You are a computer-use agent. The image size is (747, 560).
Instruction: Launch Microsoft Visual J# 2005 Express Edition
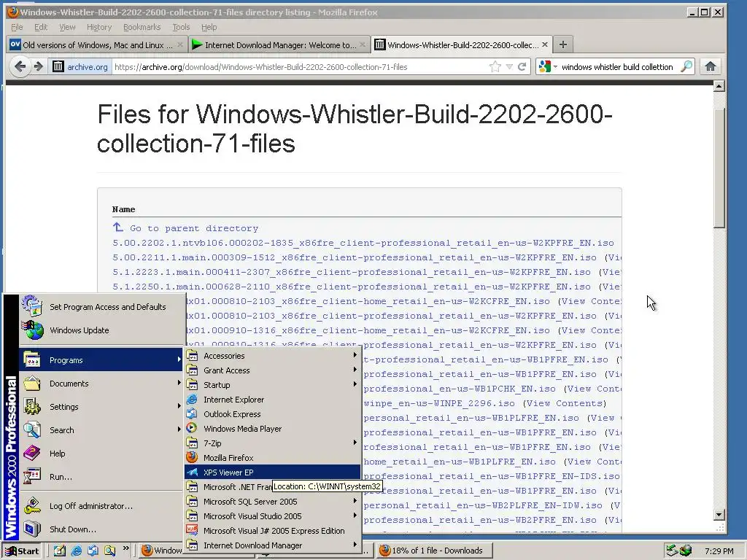click(x=272, y=531)
